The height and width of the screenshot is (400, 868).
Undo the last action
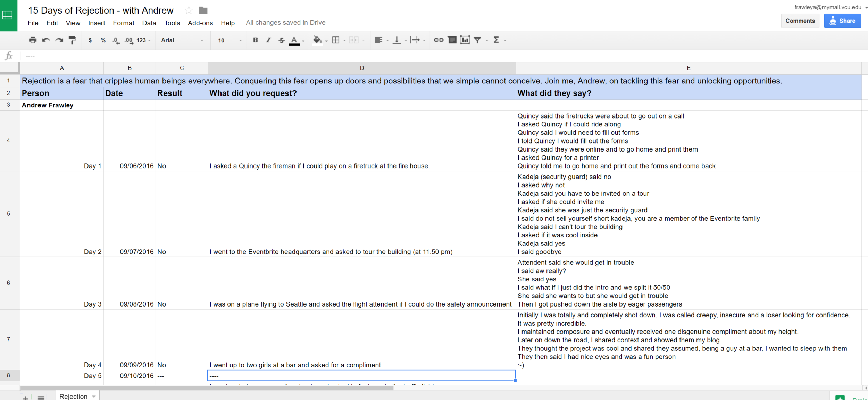coord(46,40)
